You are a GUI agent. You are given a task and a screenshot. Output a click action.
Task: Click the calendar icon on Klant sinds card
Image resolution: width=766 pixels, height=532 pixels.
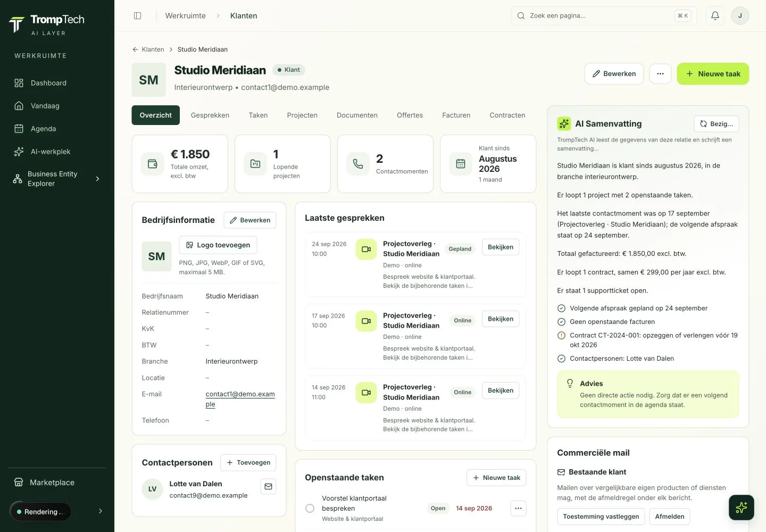(x=461, y=164)
